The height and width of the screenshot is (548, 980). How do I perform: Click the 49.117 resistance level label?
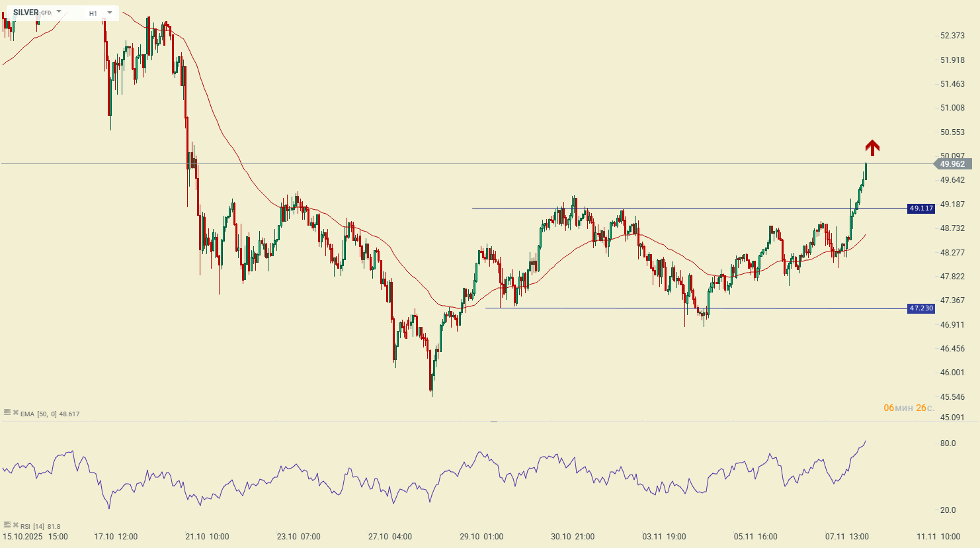tap(920, 208)
